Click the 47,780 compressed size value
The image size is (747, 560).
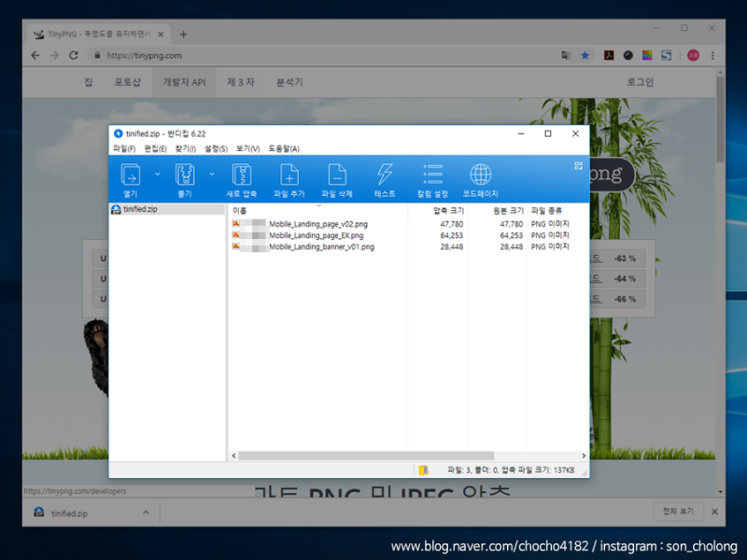tap(452, 224)
